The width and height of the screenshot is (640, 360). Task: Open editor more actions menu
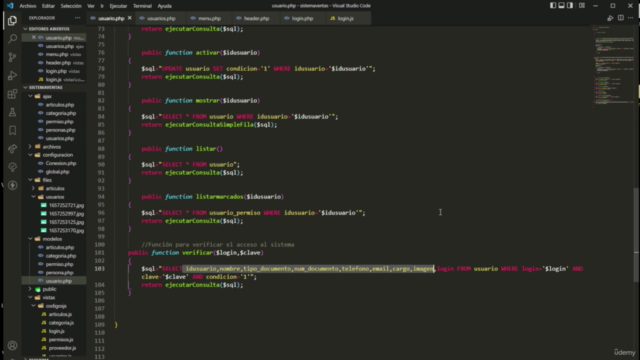(x=631, y=18)
